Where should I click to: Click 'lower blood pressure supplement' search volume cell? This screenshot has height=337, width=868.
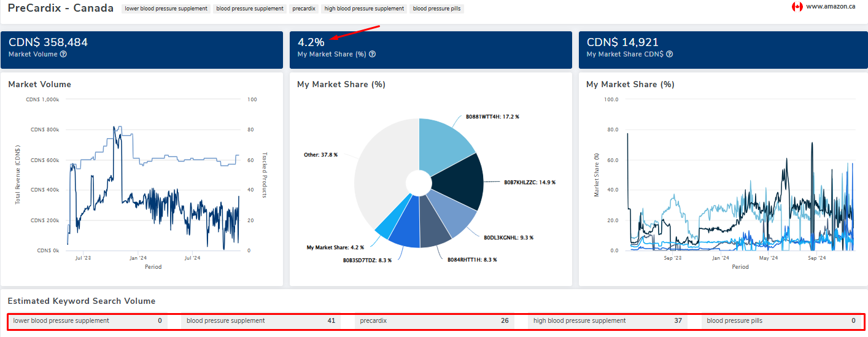[88, 320]
